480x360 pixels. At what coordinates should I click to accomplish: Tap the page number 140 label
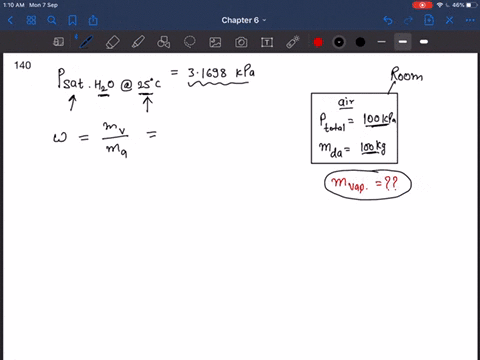click(23, 65)
